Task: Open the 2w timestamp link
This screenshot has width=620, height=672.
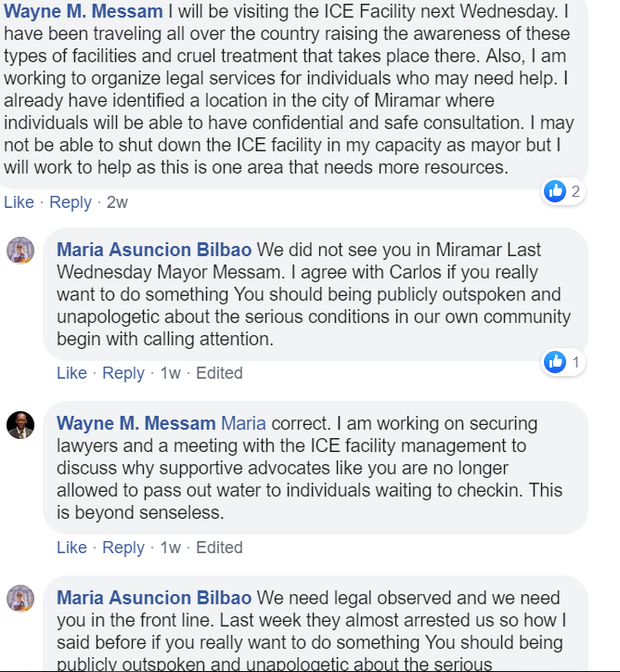Action: click(117, 202)
